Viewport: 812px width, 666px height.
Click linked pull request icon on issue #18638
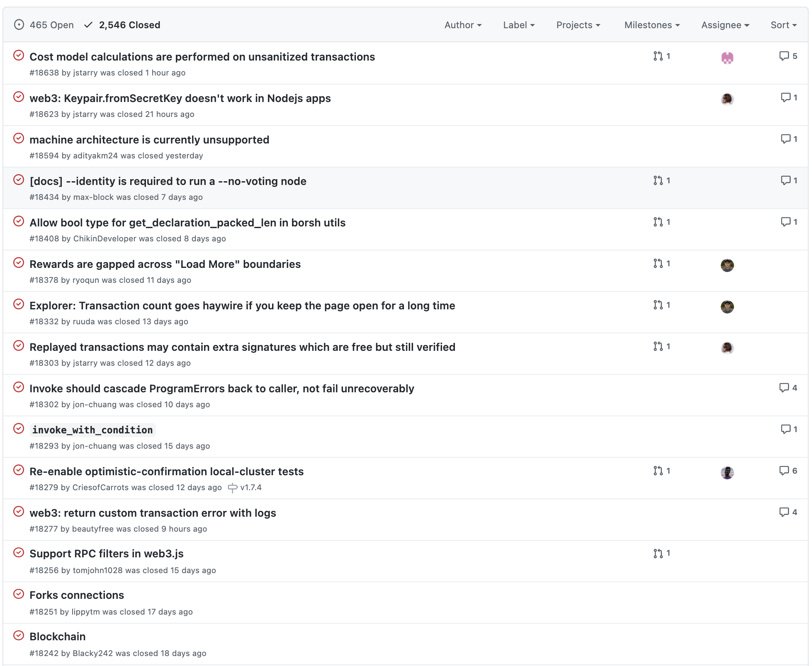click(x=658, y=56)
